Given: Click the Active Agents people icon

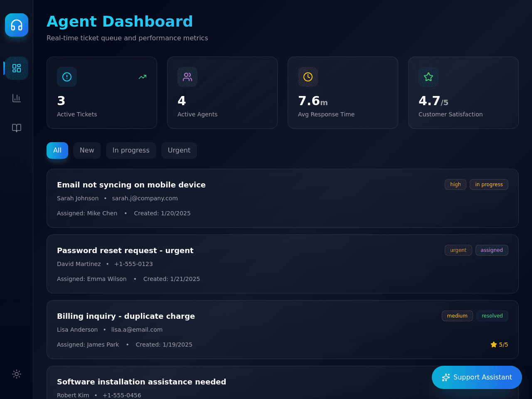Looking at the screenshot, I should pyautogui.click(x=187, y=77).
